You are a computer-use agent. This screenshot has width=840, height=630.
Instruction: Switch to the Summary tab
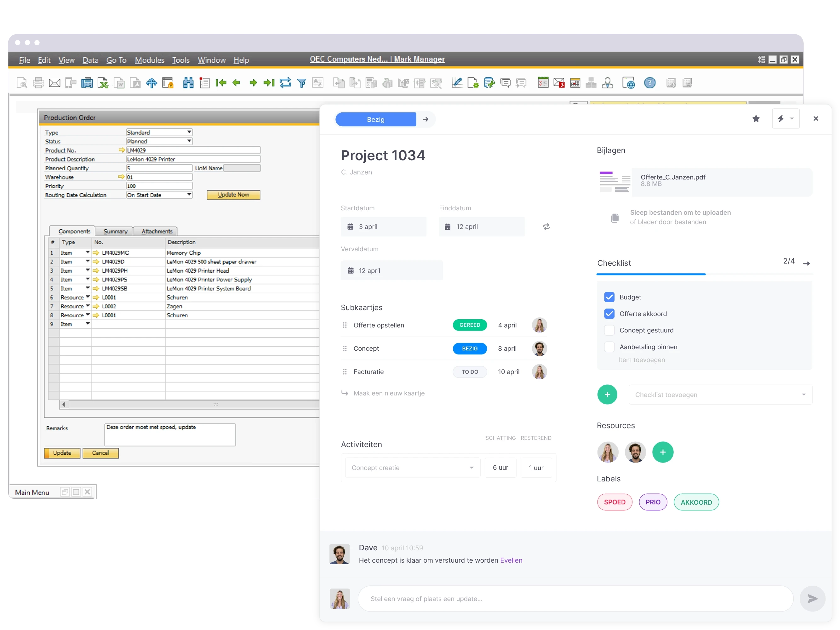[x=115, y=231]
